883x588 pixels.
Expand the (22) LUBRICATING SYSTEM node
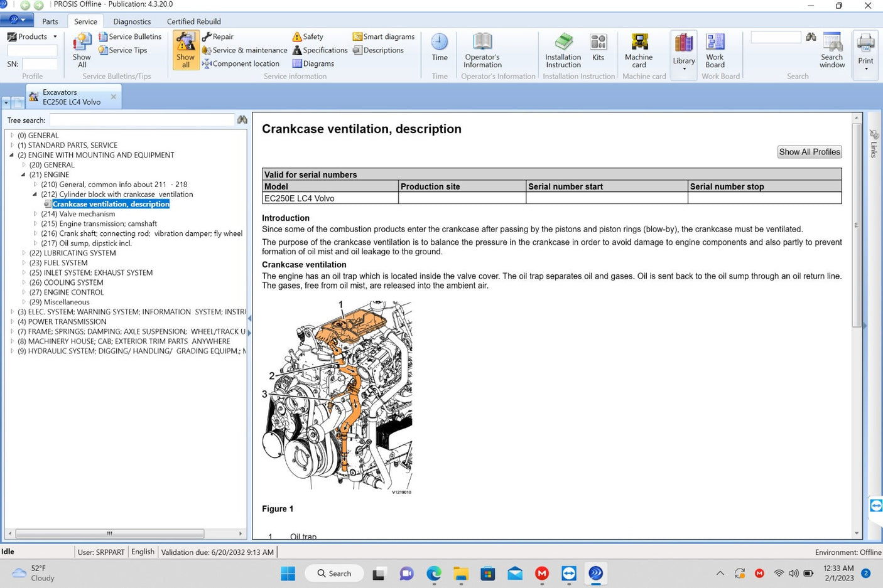[x=23, y=253]
